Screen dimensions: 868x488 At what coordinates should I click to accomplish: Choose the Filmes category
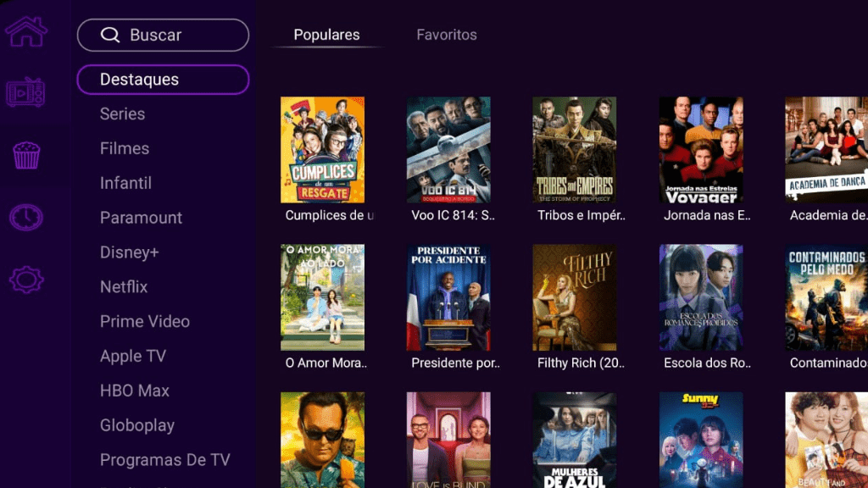125,148
